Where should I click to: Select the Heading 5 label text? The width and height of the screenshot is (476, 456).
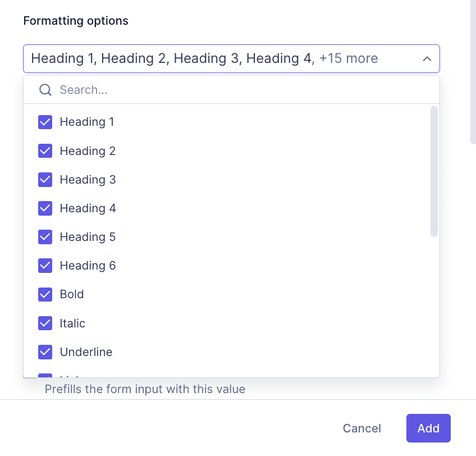87,237
